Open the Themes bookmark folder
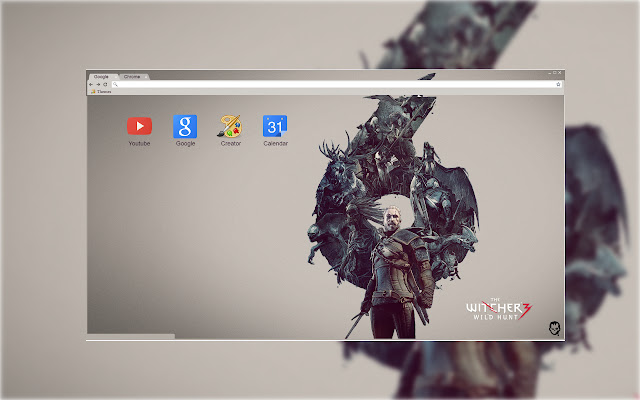Screen dimensions: 640x400 pyautogui.click(x=101, y=92)
